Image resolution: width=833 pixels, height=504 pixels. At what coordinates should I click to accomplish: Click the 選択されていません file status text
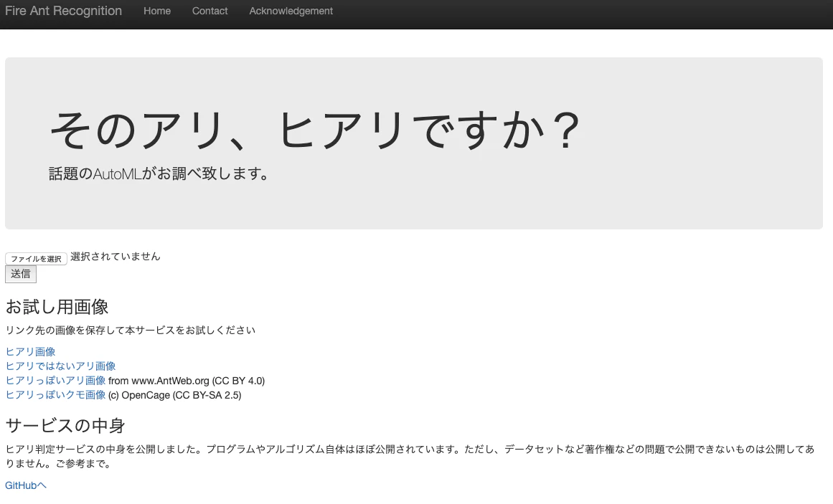point(116,257)
